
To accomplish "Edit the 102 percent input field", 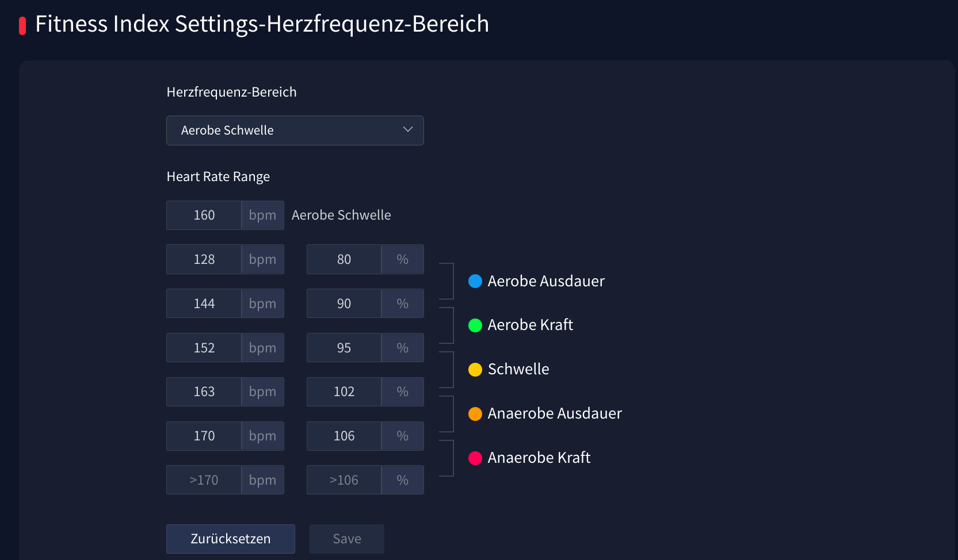I will click(x=344, y=392).
